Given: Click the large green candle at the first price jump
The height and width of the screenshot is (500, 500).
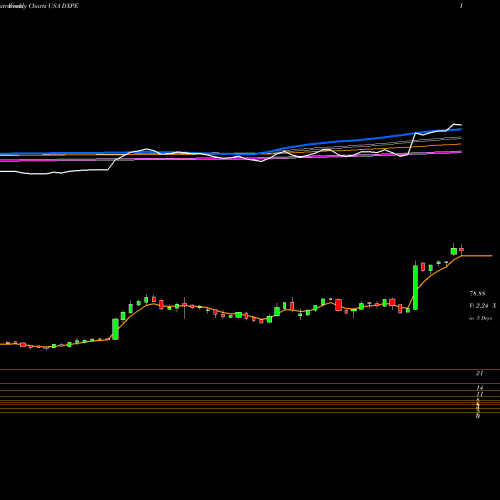Looking at the screenshot, I should point(115,329).
